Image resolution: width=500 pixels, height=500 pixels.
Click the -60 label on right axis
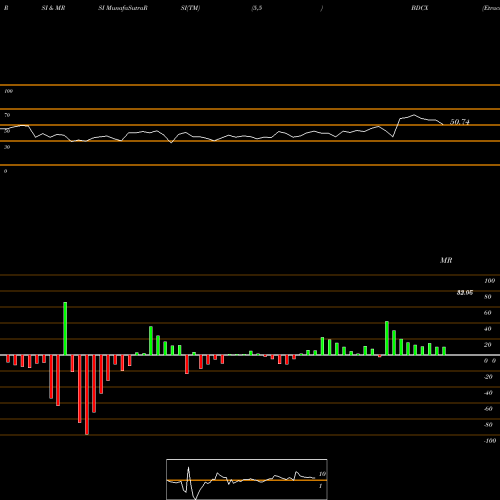point(488,409)
